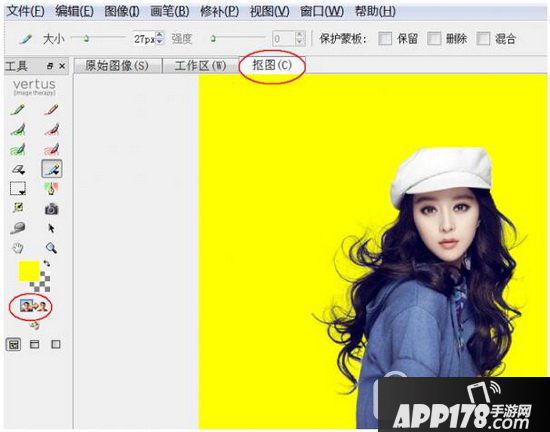Open the 帮助(H) menu
The width and height of the screenshot is (550, 432).
(x=375, y=12)
